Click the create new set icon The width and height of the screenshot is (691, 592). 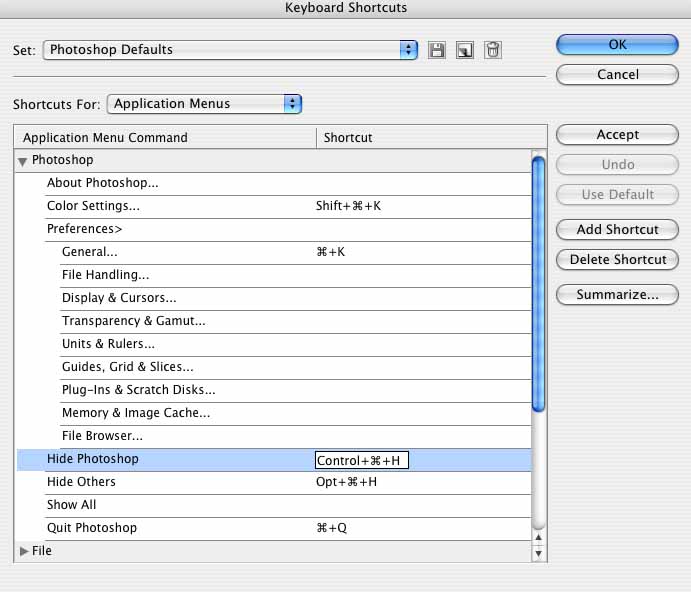point(465,50)
